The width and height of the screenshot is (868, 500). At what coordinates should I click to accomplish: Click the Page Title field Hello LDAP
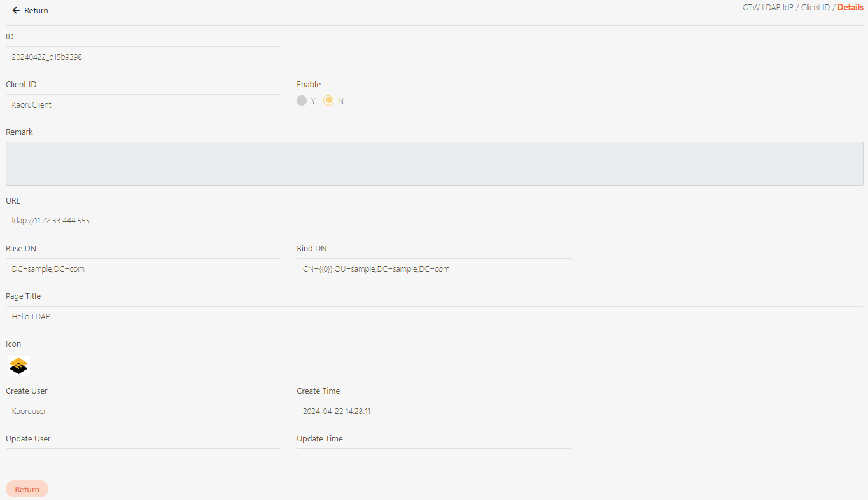434,317
